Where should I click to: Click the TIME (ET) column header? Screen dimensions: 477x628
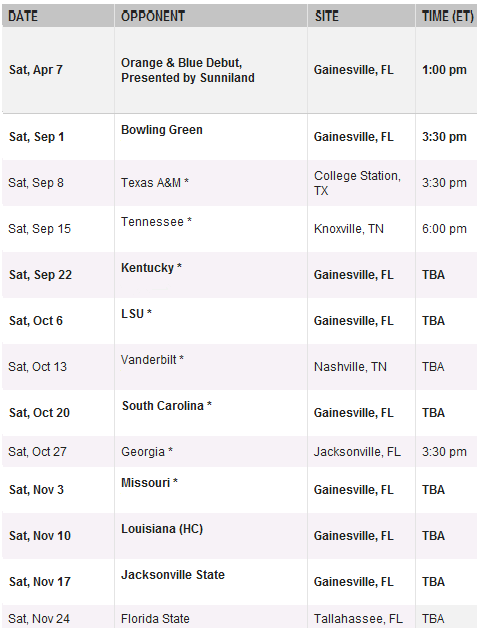447,16
